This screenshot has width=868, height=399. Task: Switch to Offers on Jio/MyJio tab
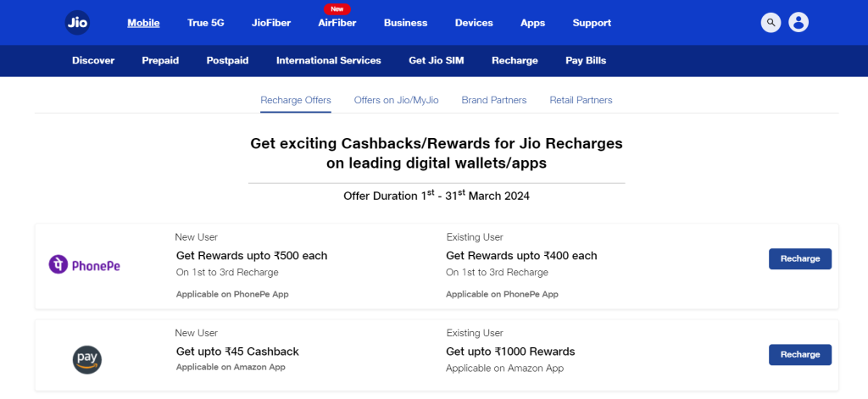coord(397,100)
